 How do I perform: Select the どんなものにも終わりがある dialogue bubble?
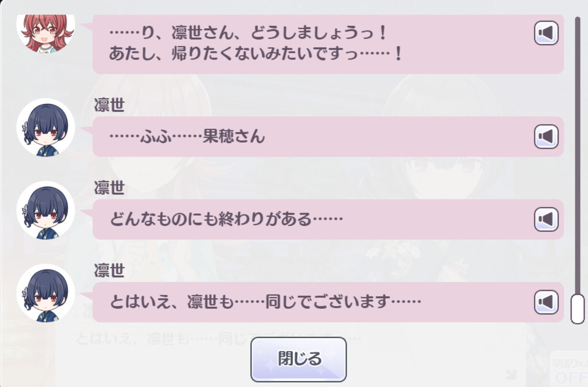point(328,219)
